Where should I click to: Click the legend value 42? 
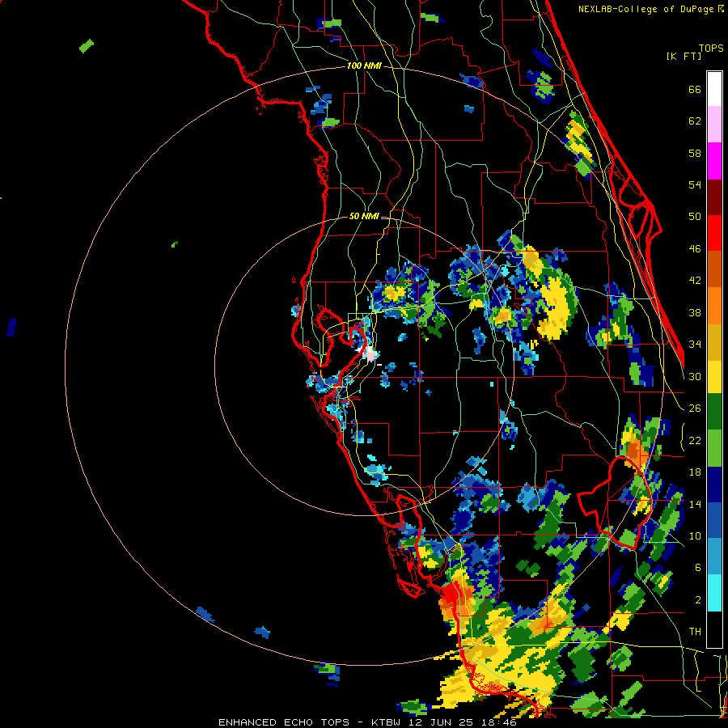click(x=695, y=281)
